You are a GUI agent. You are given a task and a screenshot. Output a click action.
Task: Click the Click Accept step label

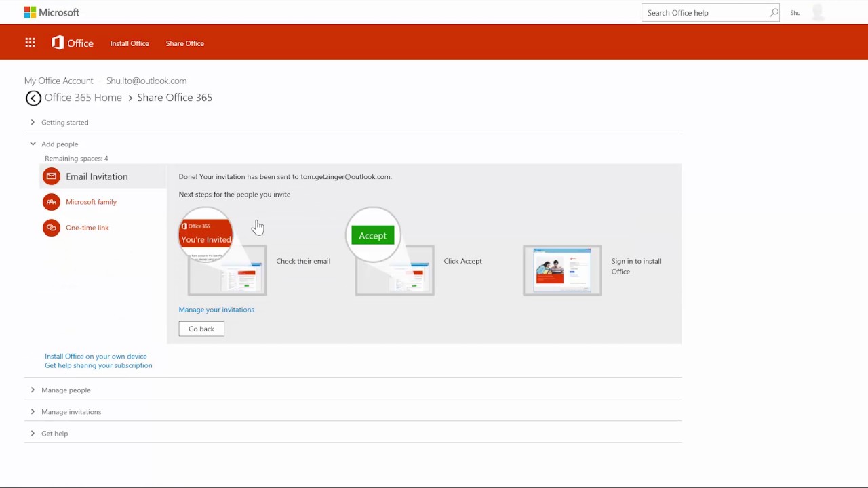[x=462, y=261]
